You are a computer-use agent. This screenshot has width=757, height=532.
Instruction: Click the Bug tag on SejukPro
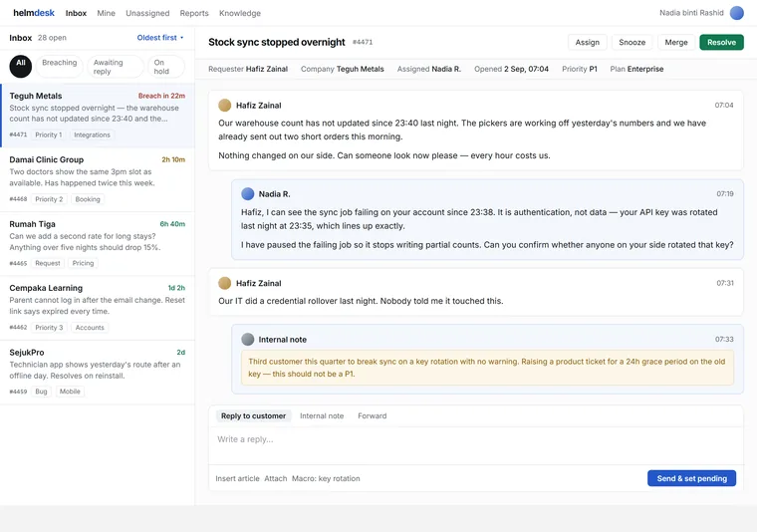coord(42,392)
